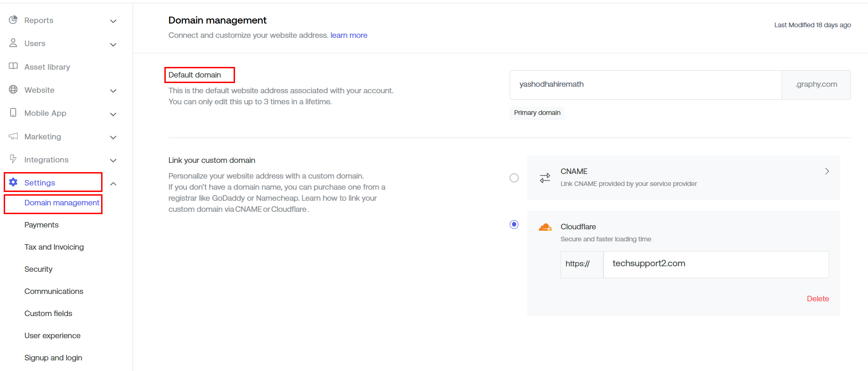This screenshot has height=371, width=868.
Task: Open Tax and Invoicing settings
Action: point(54,247)
